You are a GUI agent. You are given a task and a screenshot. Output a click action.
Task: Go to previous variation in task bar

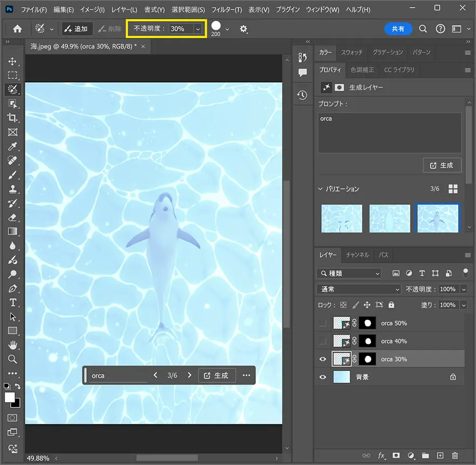[x=155, y=375]
